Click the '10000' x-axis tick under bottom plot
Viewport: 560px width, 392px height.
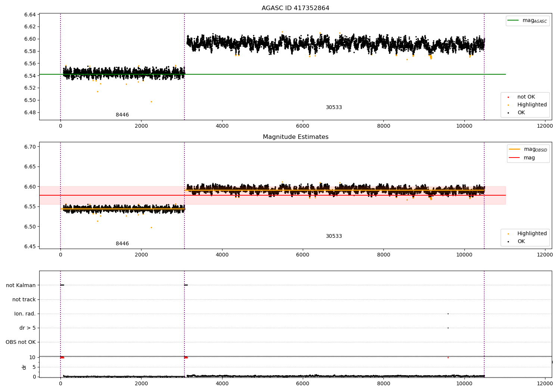pyautogui.click(x=464, y=383)
